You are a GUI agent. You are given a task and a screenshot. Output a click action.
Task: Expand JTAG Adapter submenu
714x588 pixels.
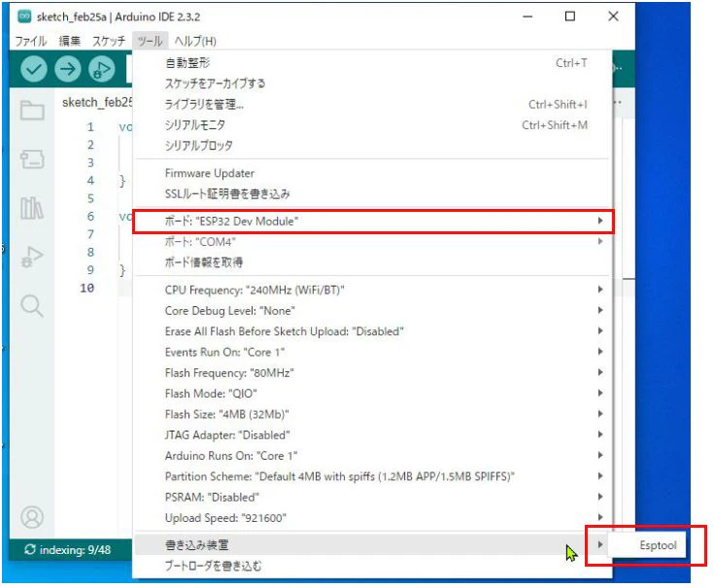(373, 435)
